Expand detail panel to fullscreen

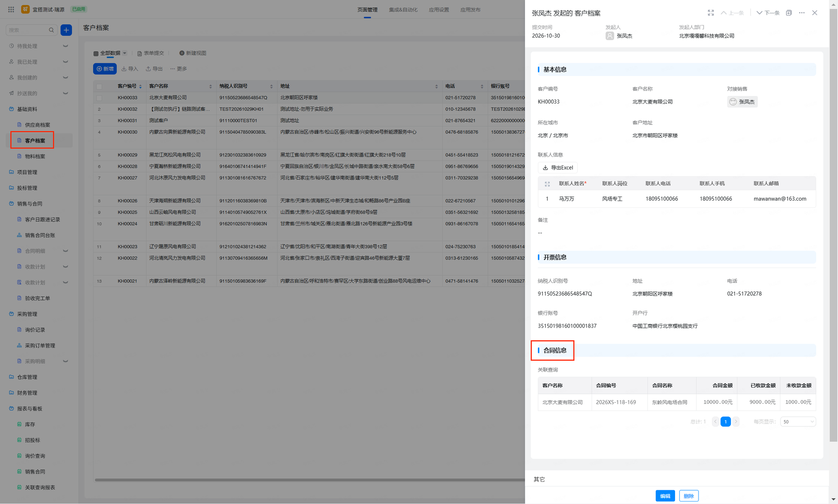[x=711, y=13]
